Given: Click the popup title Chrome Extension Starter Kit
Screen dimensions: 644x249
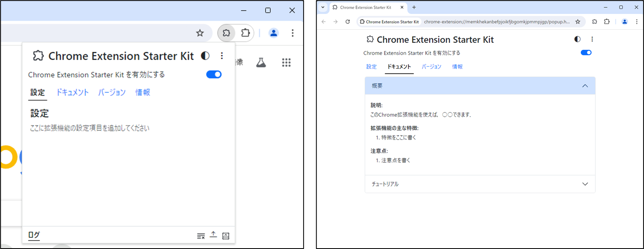Looking at the screenshot, I should pos(121,56).
